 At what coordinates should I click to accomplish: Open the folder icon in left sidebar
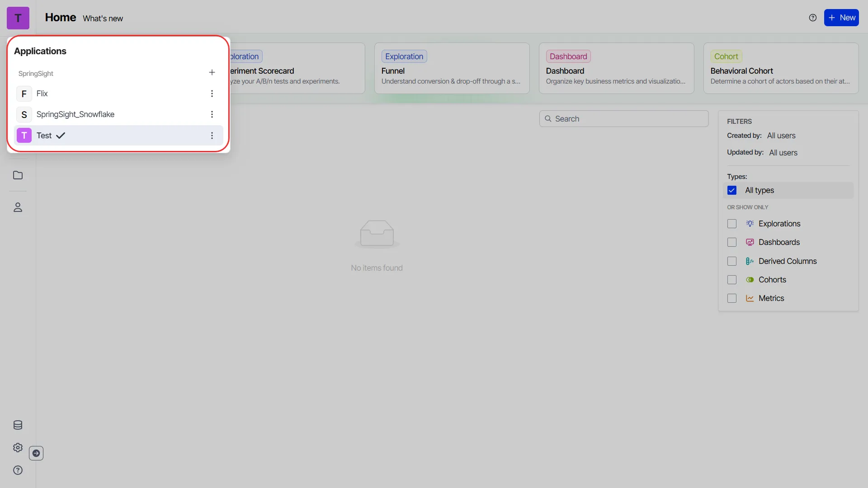click(x=18, y=175)
